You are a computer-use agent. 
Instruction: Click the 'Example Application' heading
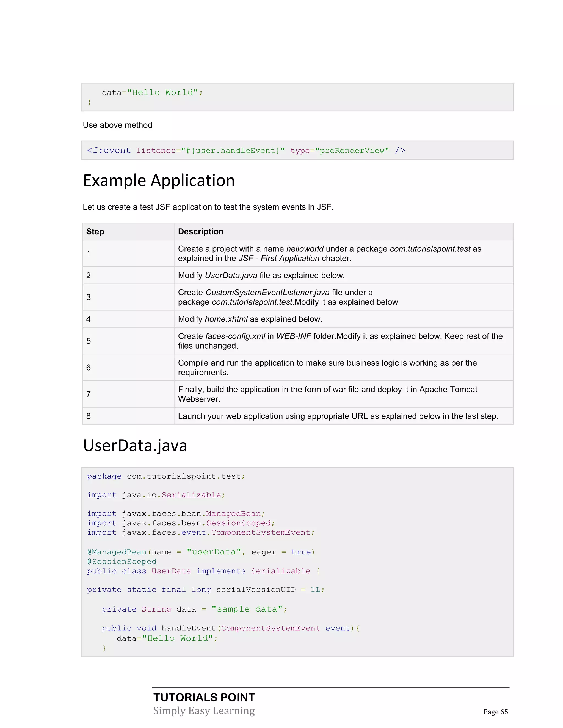[159, 180]
